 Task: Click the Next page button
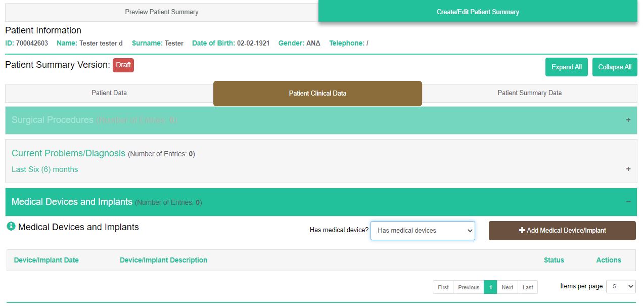point(507,287)
